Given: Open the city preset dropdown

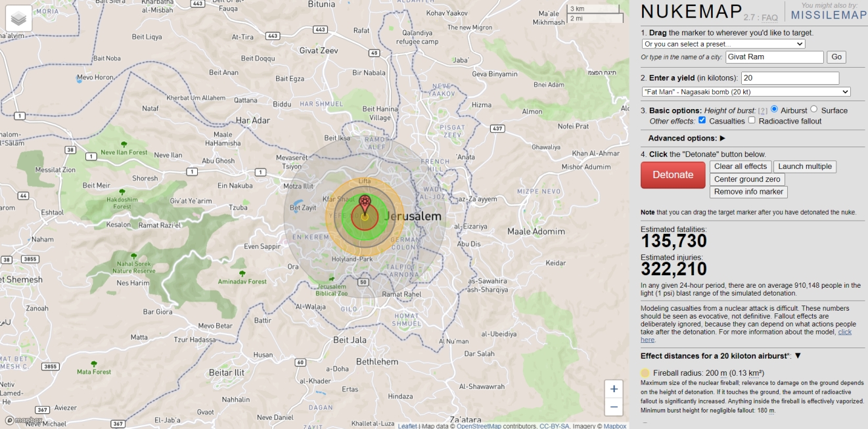Looking at the screenshot, I should [723, 44].
